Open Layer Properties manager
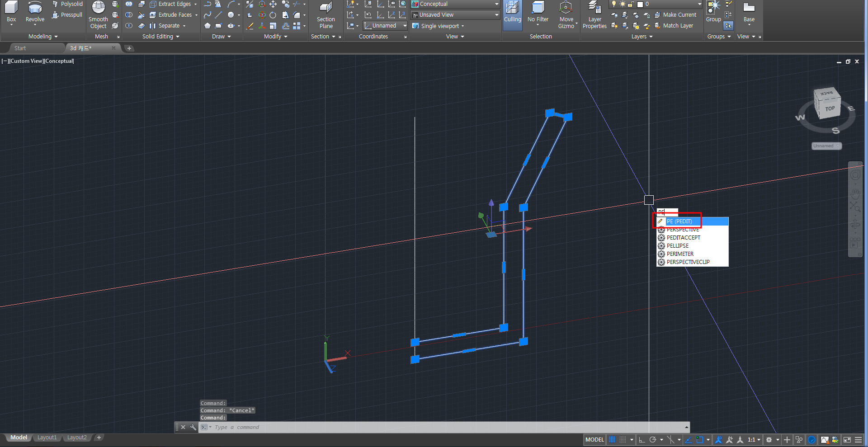868x447 pixels. (x=594, y=14)
